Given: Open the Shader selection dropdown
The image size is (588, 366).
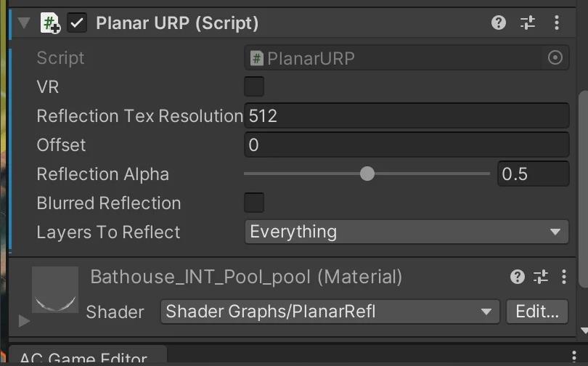Looking at the screenshot, I should click(330, 312).
